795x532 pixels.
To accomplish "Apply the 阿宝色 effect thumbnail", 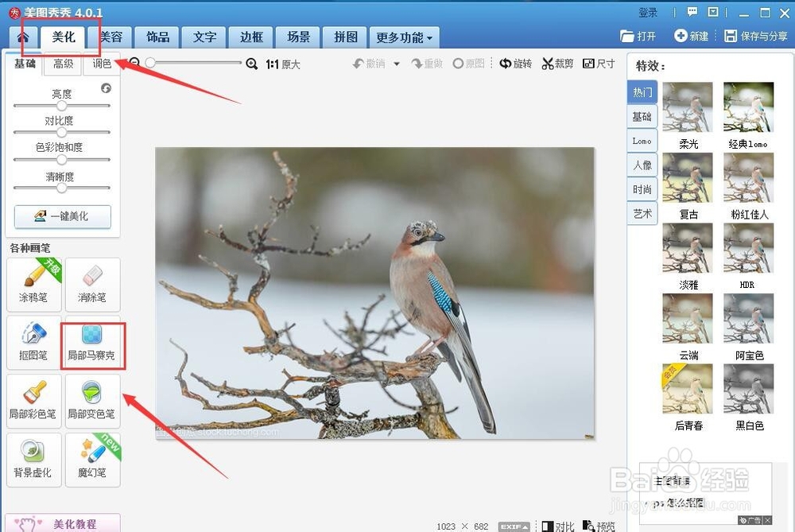I will [748, 319].
